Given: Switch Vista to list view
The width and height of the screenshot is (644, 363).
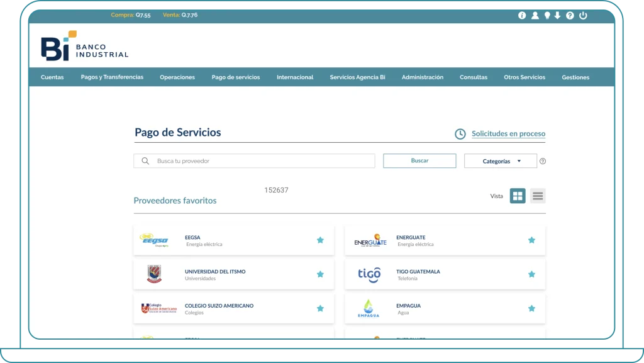Looking at the screenshot, I should tap(536, 196).
